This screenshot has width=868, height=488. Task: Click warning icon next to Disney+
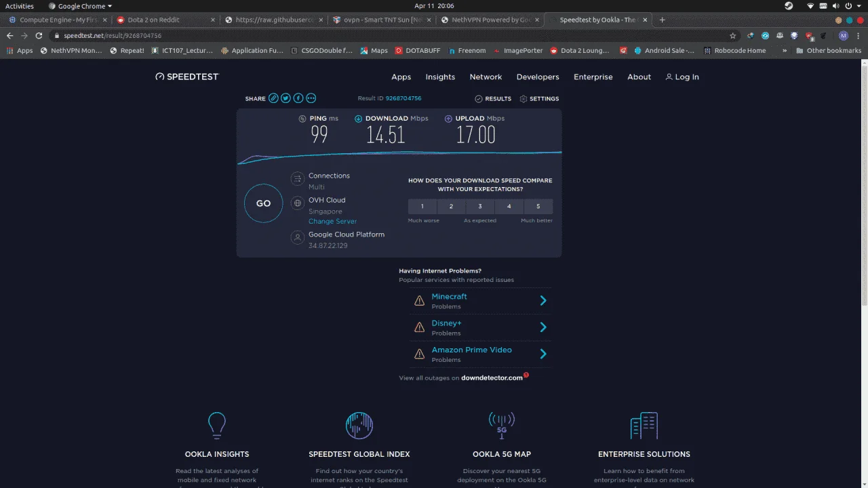[419, 327]
